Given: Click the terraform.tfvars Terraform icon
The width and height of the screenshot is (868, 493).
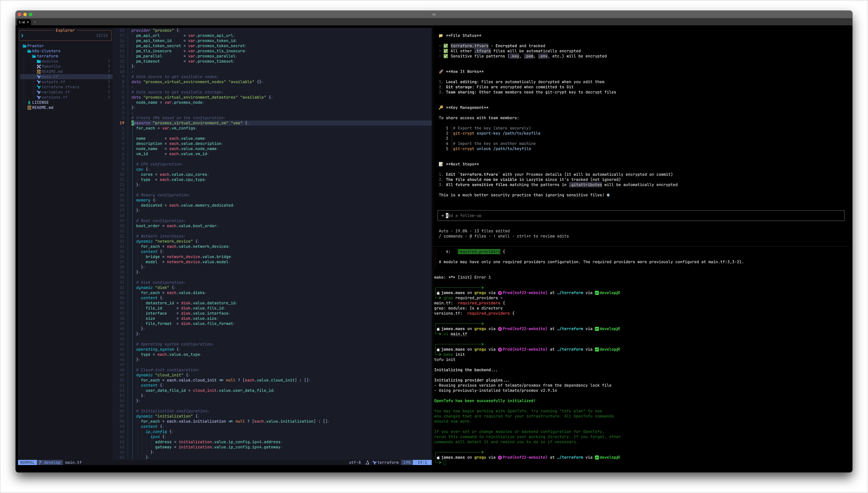Looking at the screenshot, I should click(39, 87).
